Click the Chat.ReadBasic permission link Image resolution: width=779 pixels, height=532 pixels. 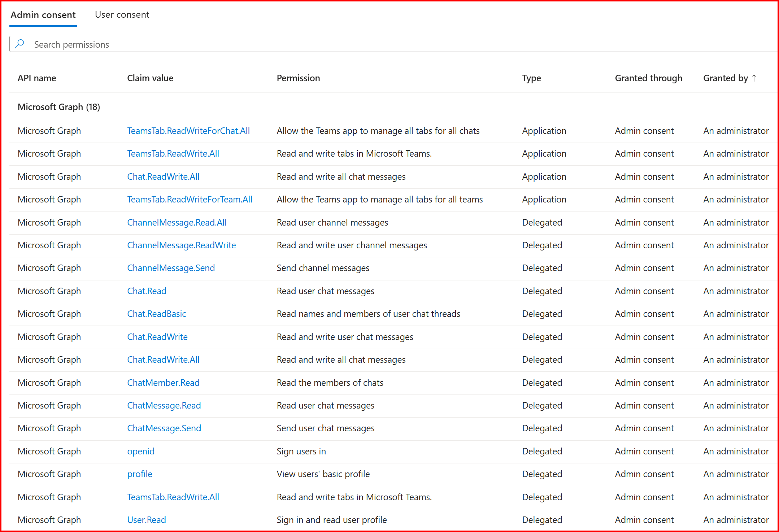(156, 314)
